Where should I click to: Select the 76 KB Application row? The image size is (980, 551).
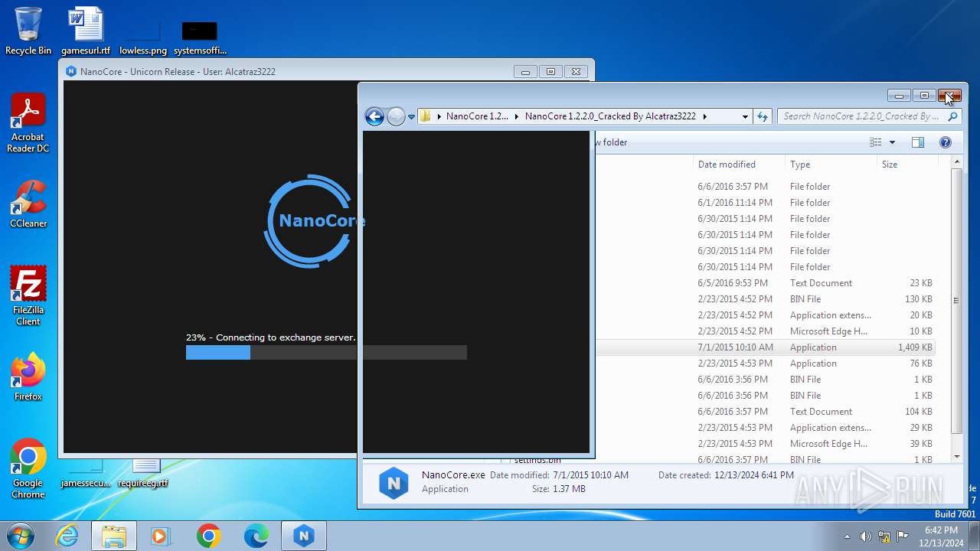pyautogui.click(x=765, y=364)
